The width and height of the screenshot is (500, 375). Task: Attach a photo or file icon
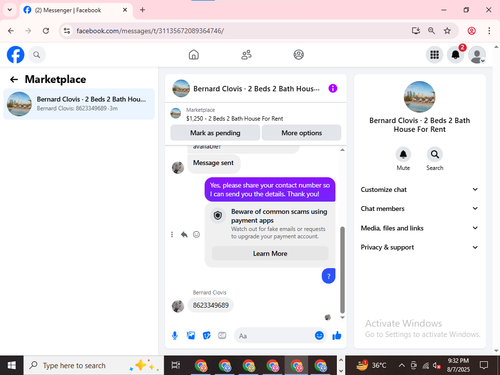click(x=191, y=336)
